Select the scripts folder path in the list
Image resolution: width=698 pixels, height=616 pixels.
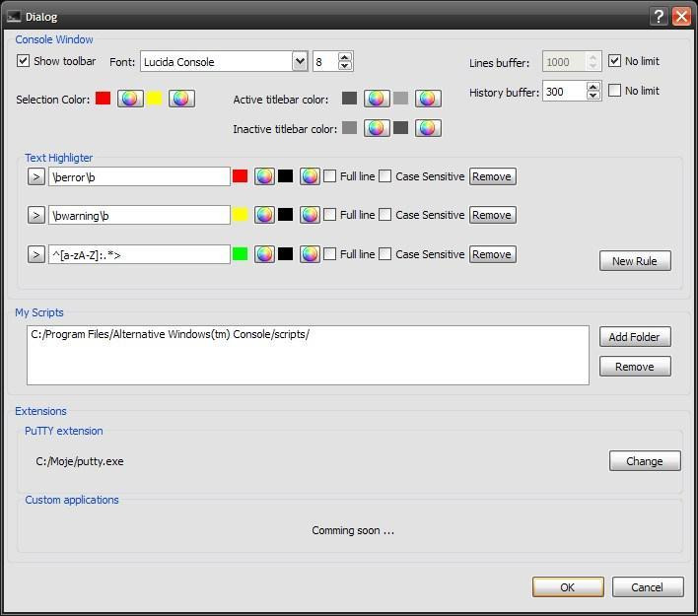[170, 334]
